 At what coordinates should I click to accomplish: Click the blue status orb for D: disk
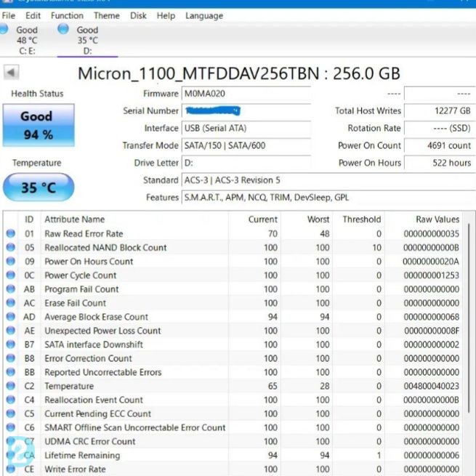tap(63, 29)
